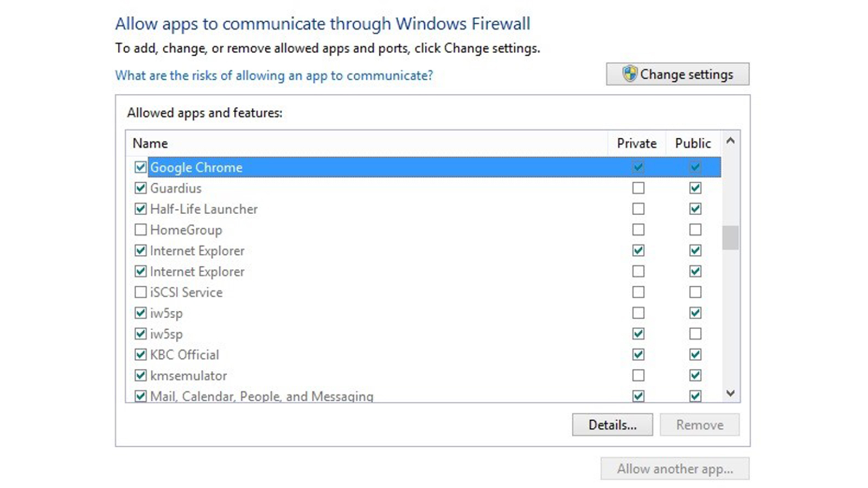The width and height of the screenshot is (868, 488).
Task: Click the Private column header
Action: click(x=636, y=143)
